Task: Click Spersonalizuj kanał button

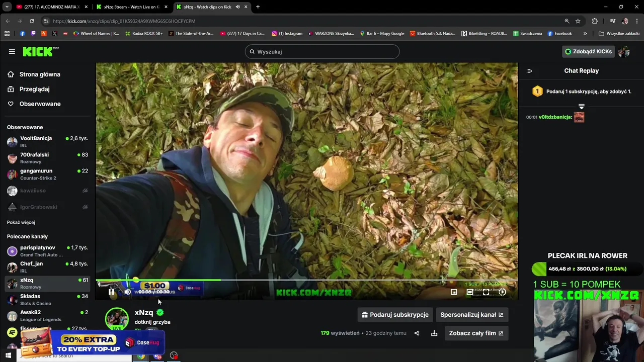Action: pos(472,315)
